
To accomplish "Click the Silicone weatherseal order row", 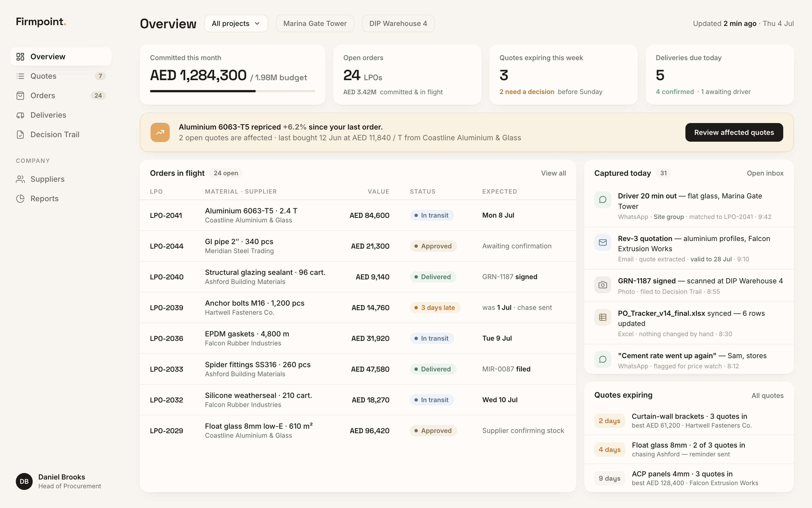I will tap(358, 400).
